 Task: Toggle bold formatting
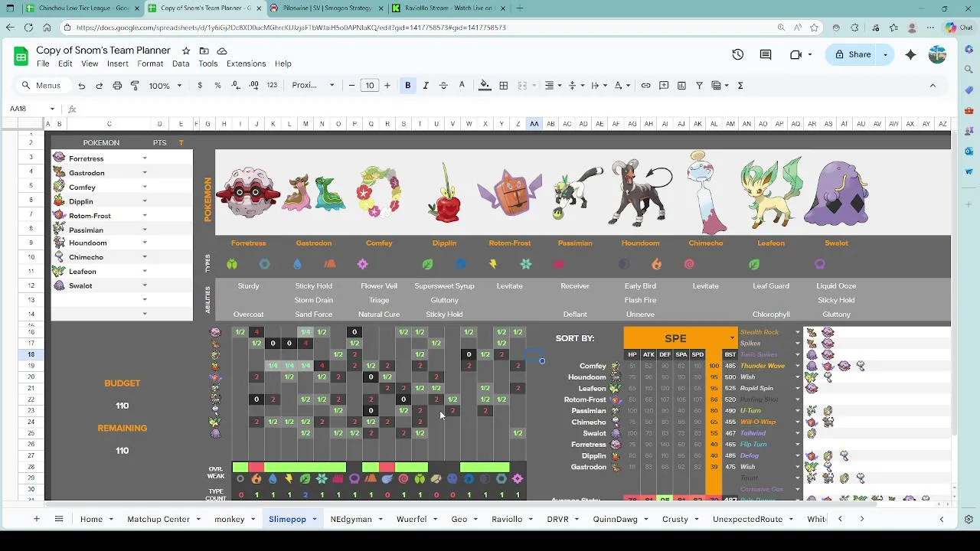408,86
